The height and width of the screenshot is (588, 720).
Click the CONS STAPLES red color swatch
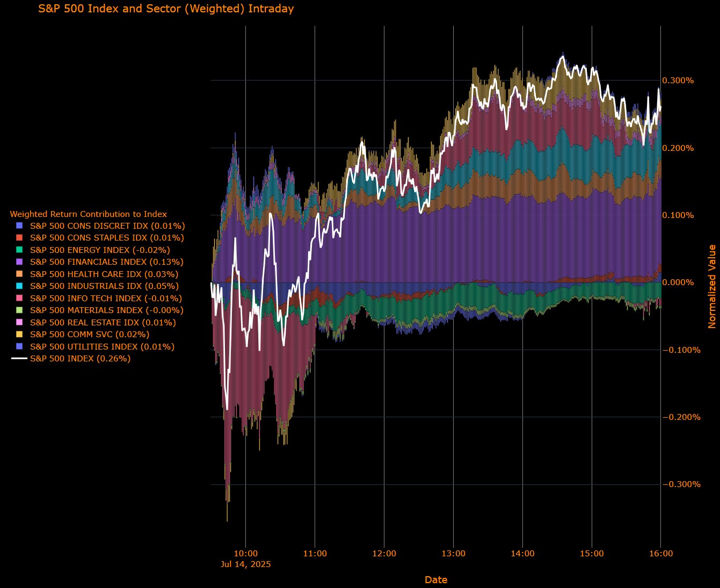19,237
